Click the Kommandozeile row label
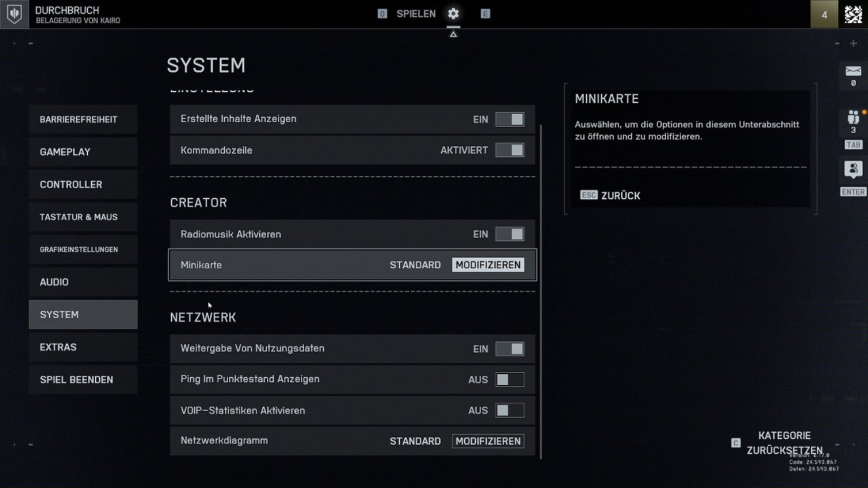Image resolution: width=868 pixels, height=488 pixels. coord(216,150)
